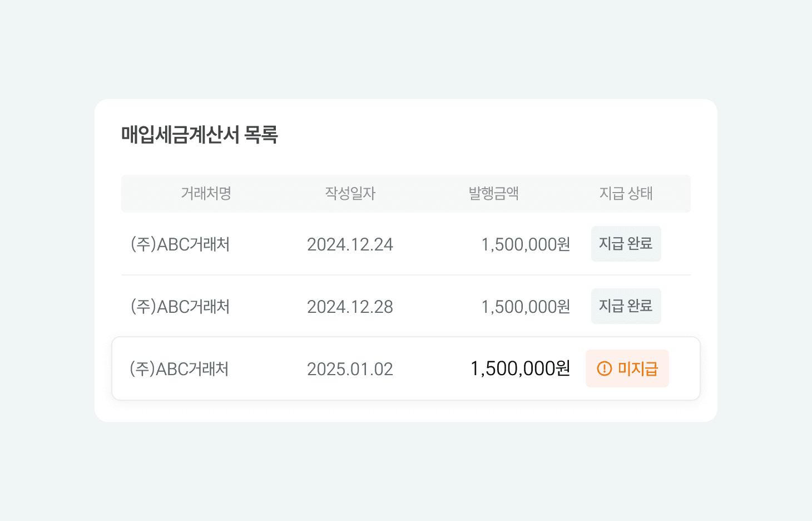Click the 발행금액 column header
The image size is (812, 521).
pos(493,193)
